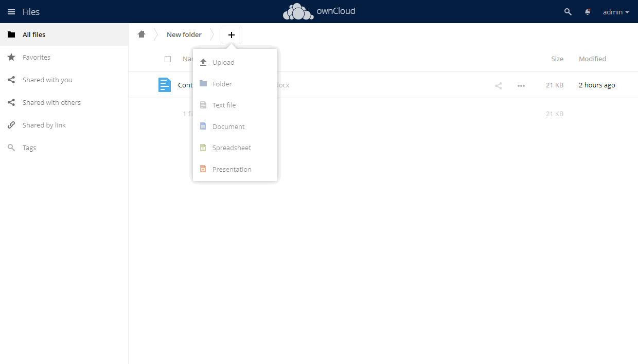Go to Shared by link

(x=44, y=125)
